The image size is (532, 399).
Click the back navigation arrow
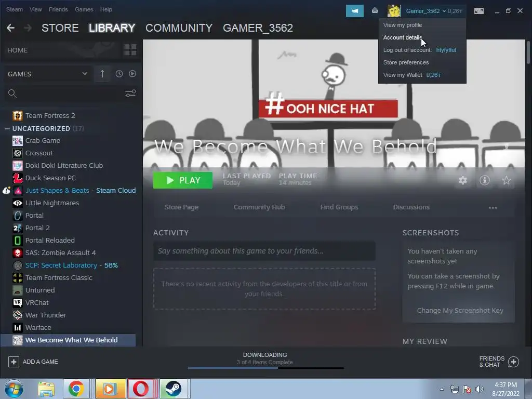pos(10,28)
